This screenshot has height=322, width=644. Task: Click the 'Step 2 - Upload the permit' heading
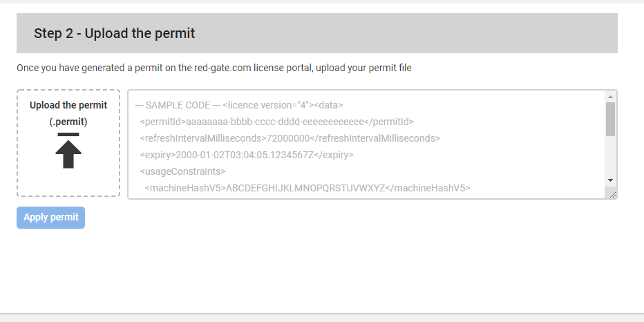point(114,33)
